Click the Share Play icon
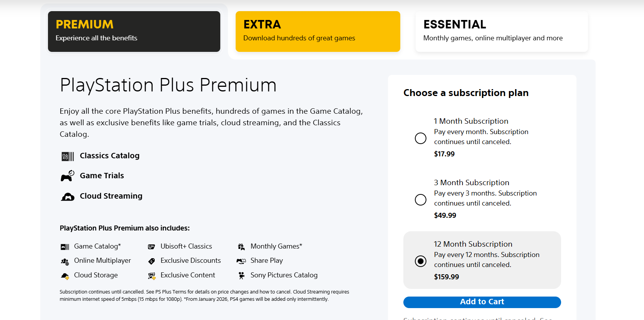 pyautogui.click(x=241, y=261)
